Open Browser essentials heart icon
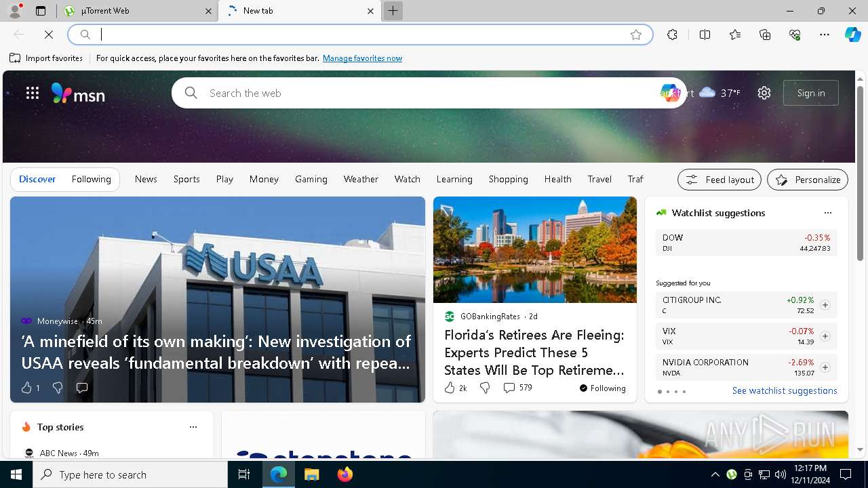This screenshot has width=868, height=488. [795, 35]
